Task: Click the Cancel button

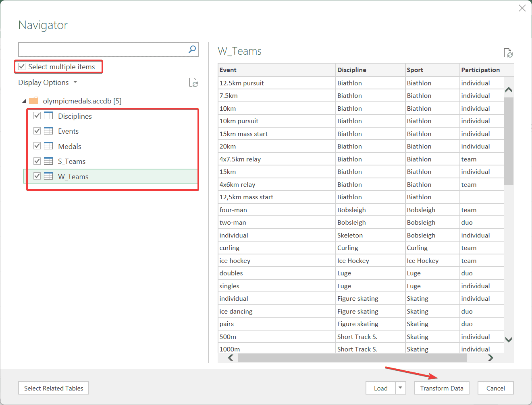Action: [x=496, y=388]
